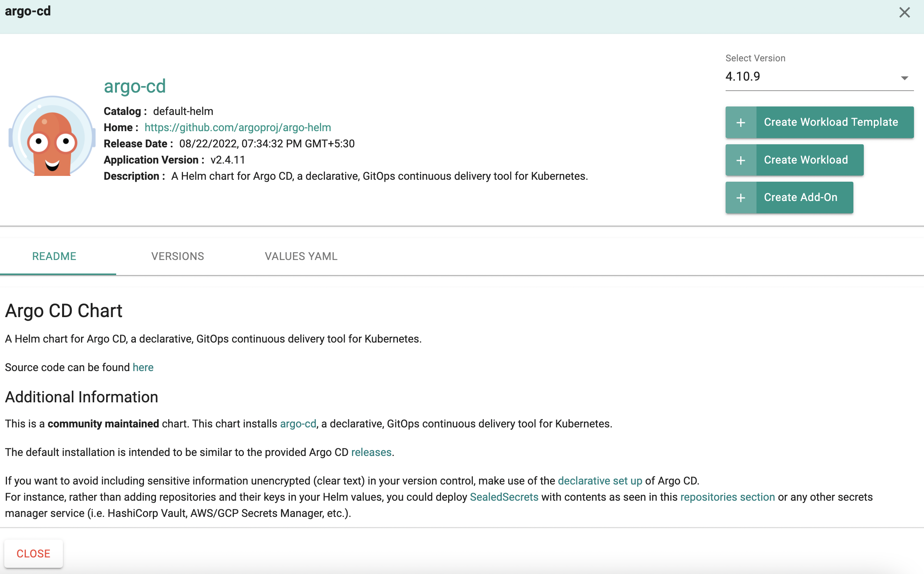924x574 pixels.
Task: Open the argo-helm GitHub home link
Action: [238, 127]
